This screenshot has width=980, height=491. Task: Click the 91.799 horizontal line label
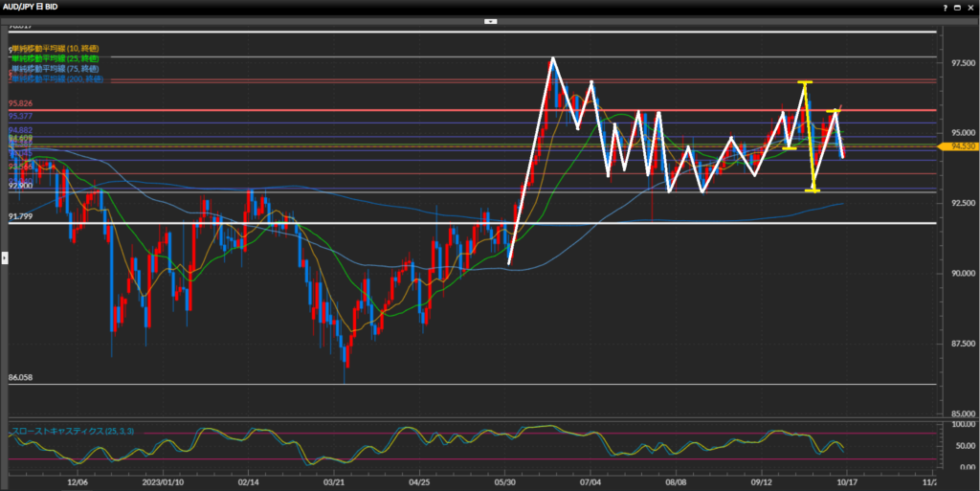pos(21,216)
